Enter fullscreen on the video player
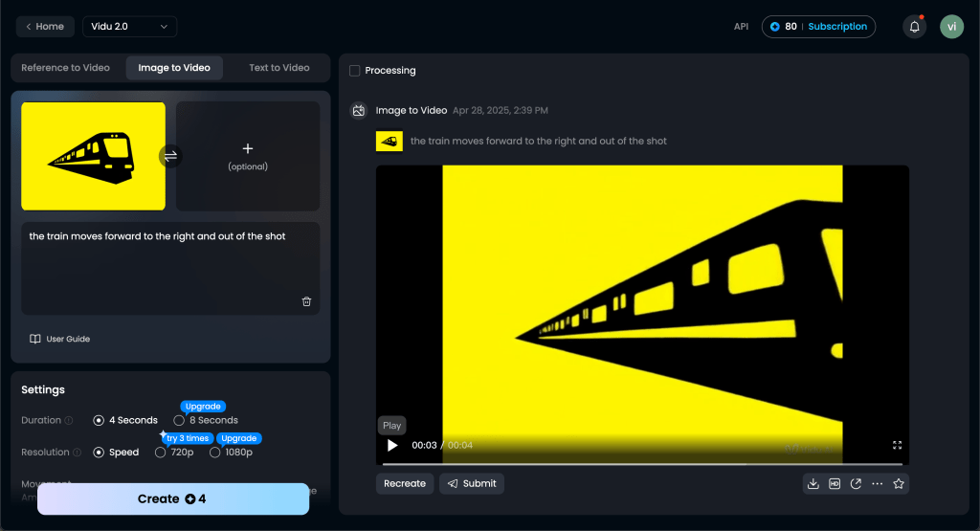 coord(897,445)
